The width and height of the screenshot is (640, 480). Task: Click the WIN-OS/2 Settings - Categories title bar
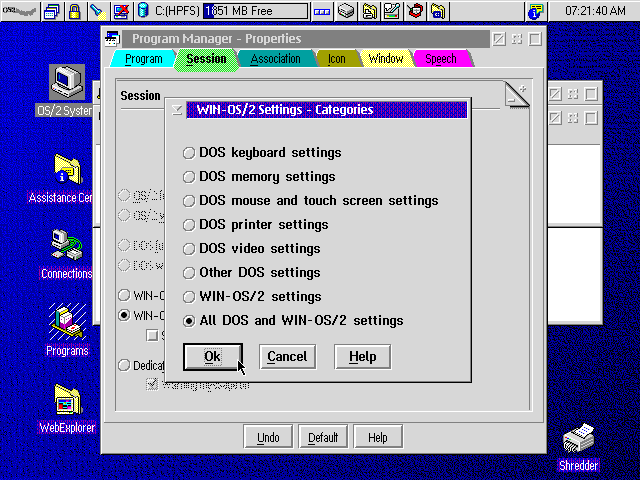coord(327,110)
